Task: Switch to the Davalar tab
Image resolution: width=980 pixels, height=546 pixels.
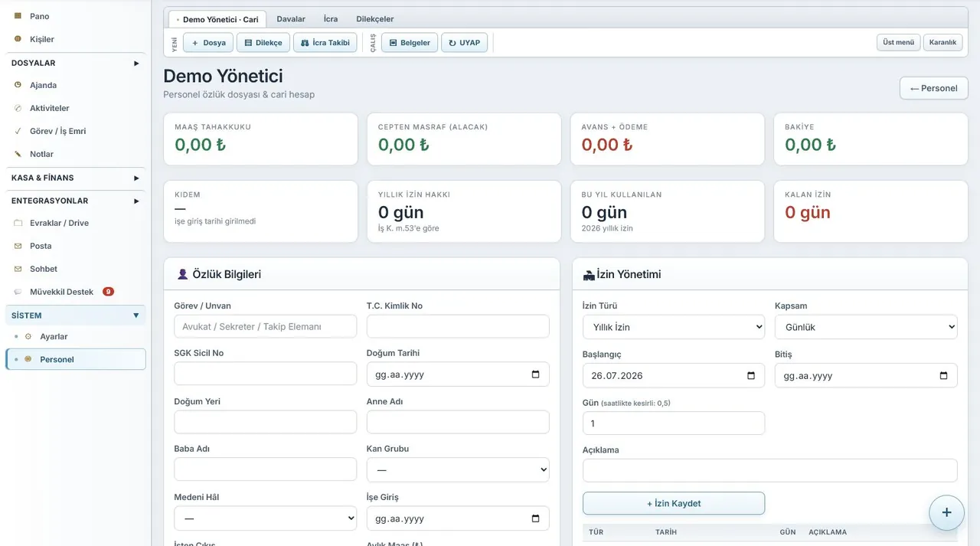Action: [291, 19]
